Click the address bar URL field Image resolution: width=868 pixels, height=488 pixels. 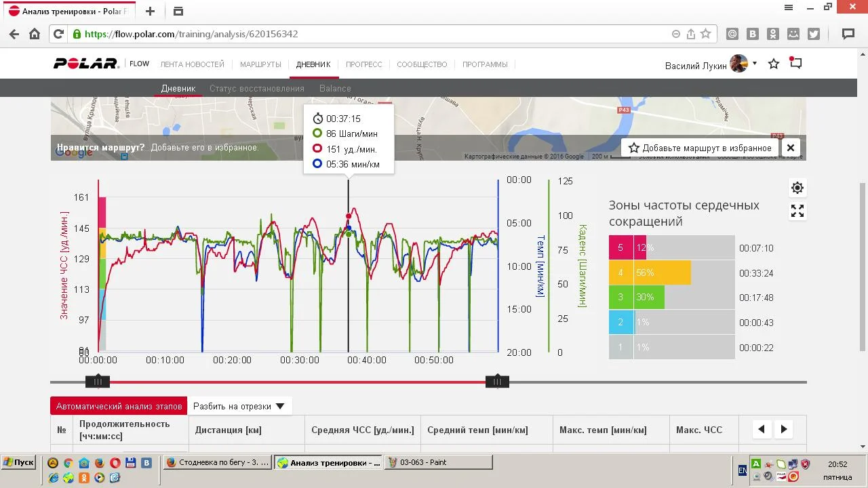pos(373,34)
